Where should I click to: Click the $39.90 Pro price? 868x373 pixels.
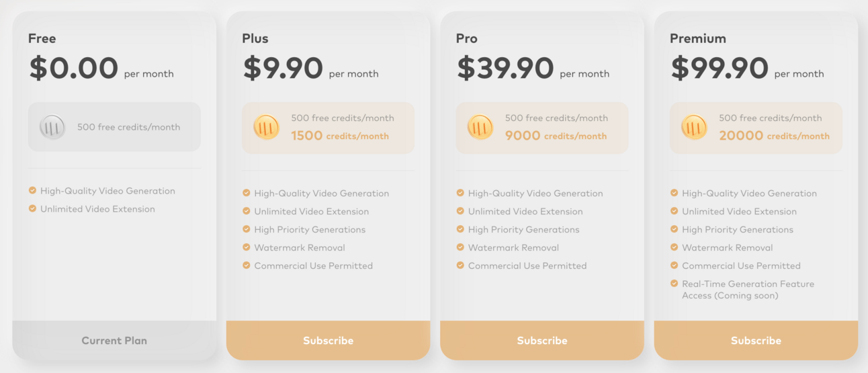click(505, 69)
